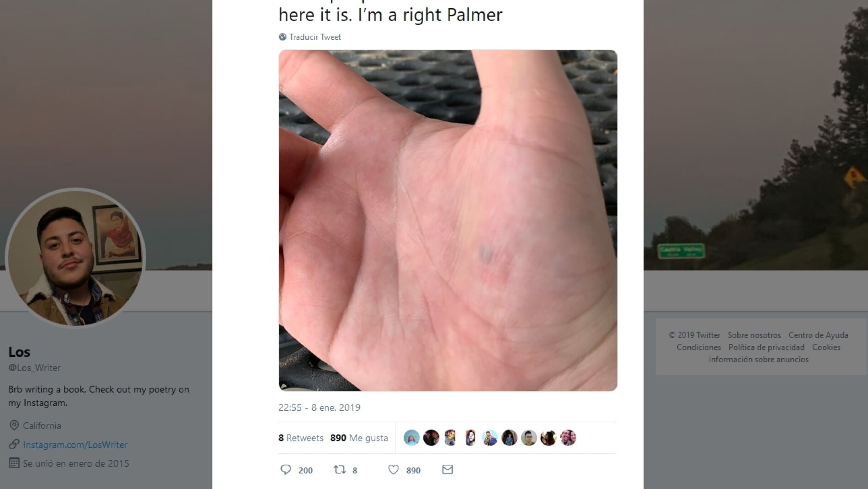View the 8 Retweets list
Image resolution: width=868 pixels, height=489 pixels.
[x=301, y=438]
